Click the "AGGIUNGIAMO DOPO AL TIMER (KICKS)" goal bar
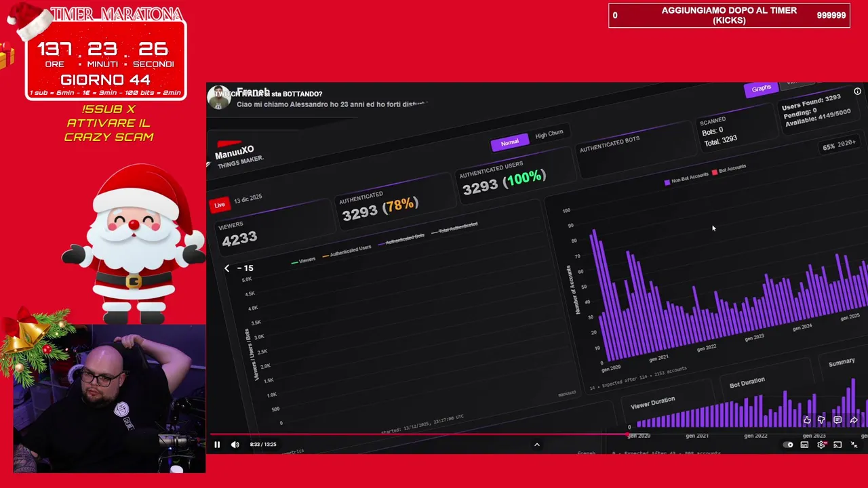This screenshot has width=868, height=488. tap(729, 16)
